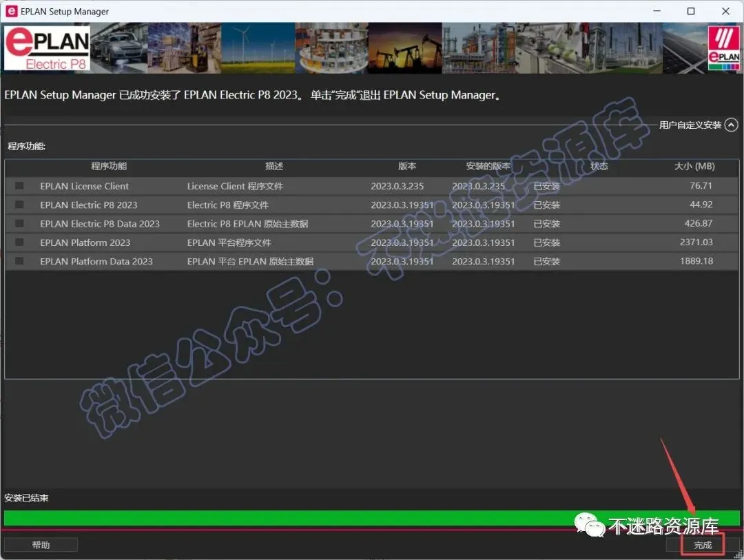Toggle checkbox for EPLAN Platform Data 2023
Image resolution: width=744 pixels, height=560 pixels.
(x=19, y=261)
